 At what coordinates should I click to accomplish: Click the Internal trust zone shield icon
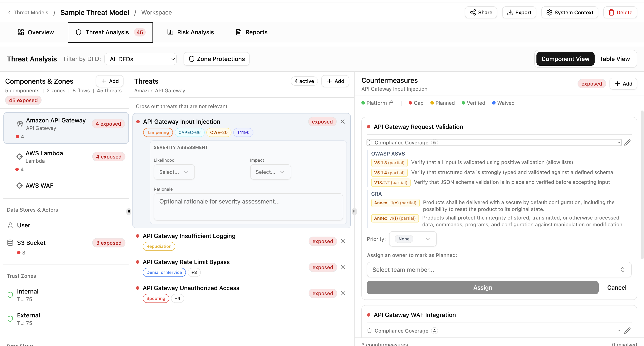[10, 295]
